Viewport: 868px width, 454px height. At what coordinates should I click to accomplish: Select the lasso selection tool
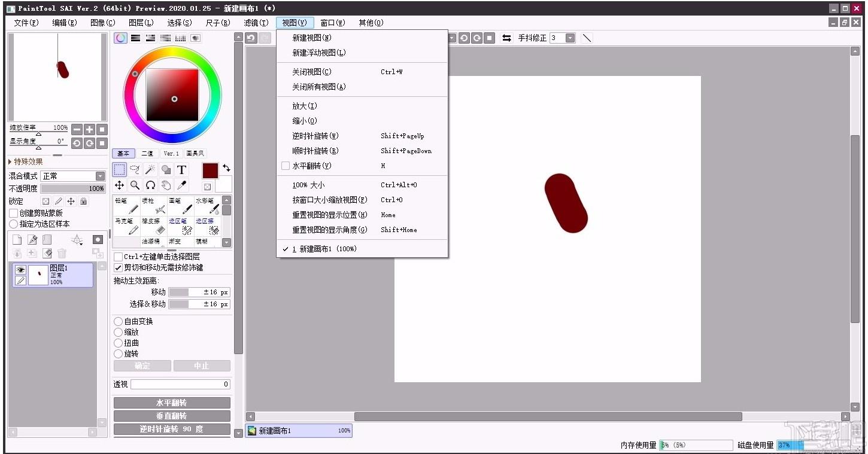coord(135,169)
